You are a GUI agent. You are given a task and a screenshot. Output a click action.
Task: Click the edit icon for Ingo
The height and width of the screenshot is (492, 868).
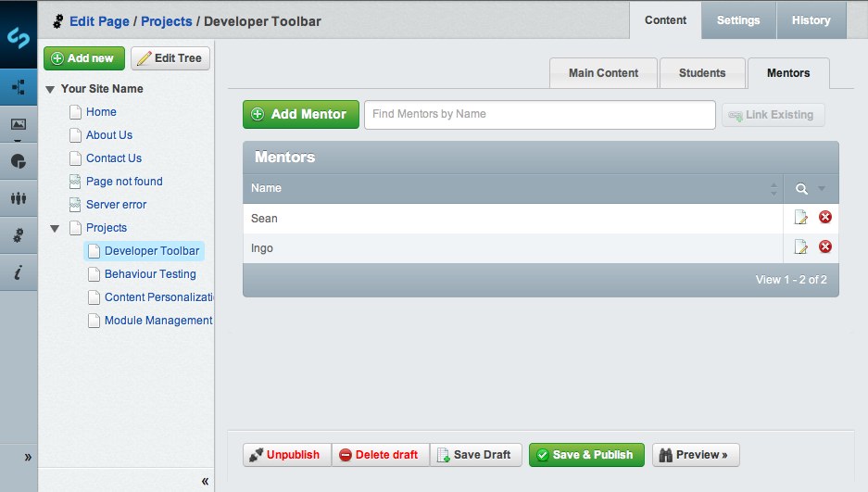coord(801,247)
